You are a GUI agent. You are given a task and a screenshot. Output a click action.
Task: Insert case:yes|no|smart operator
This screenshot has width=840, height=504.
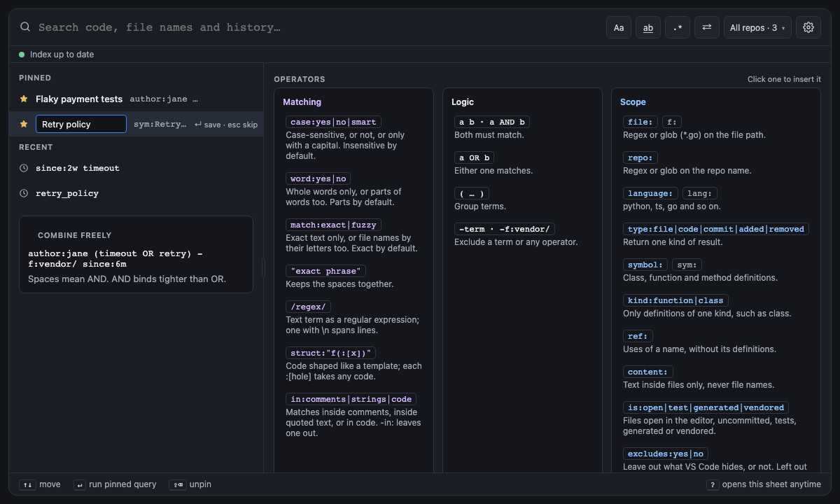(333, 122)
